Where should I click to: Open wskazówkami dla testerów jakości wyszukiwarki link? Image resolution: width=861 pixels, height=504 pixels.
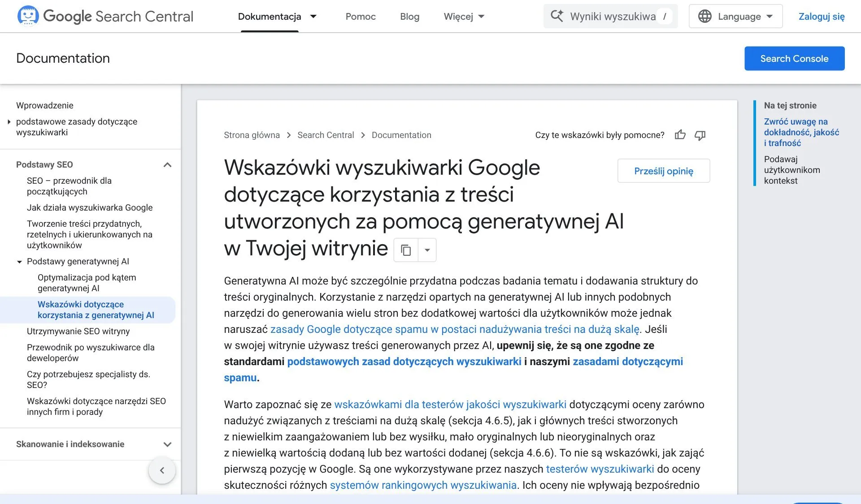(x=450, y=405)
